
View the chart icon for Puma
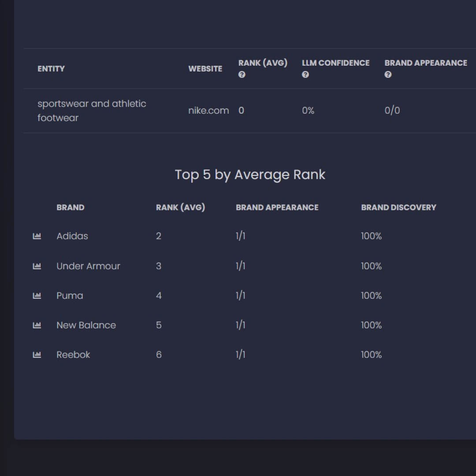pos(37,296)
